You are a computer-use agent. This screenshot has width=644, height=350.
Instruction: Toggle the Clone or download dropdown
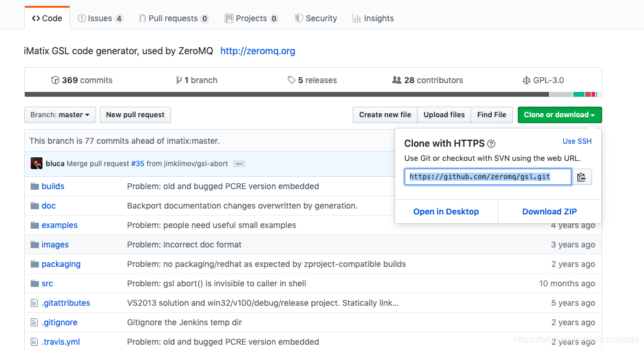tap(560, 115)
